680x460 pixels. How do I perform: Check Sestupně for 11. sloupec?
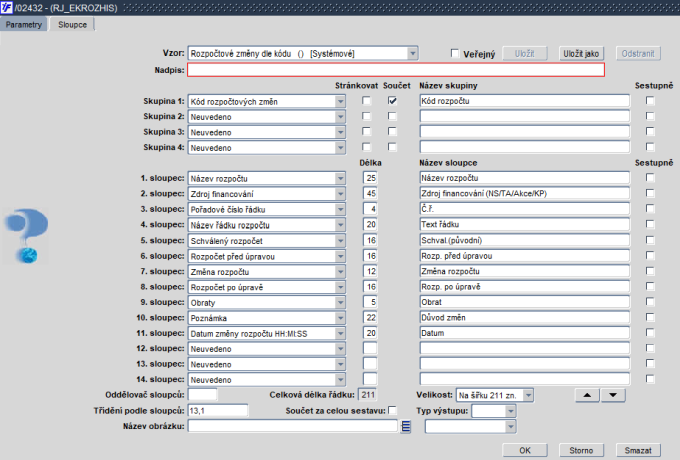pos(650,333)
